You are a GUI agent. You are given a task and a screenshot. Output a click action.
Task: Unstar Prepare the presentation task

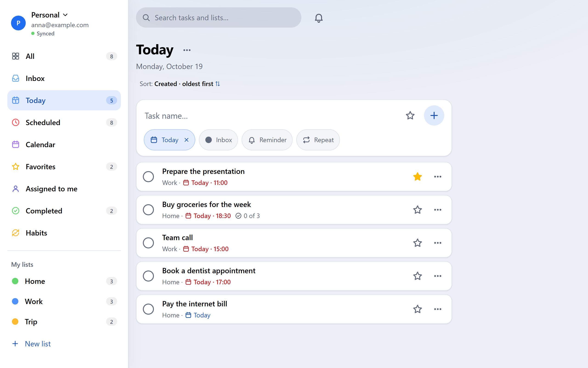(417, 177)
